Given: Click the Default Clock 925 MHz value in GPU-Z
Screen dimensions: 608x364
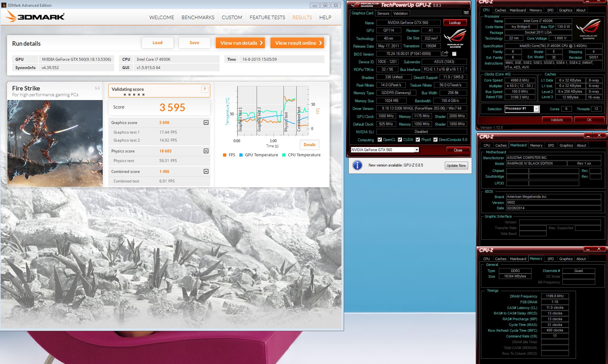Looking at the screenshot, I should (x=386, y=124).
